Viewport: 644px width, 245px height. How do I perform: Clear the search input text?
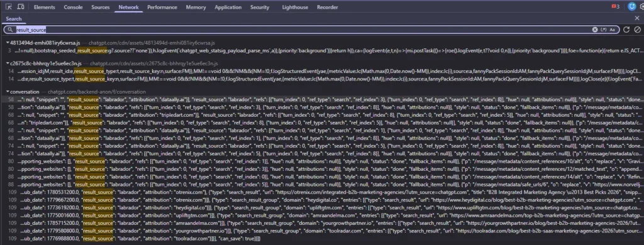click(595, 30)
